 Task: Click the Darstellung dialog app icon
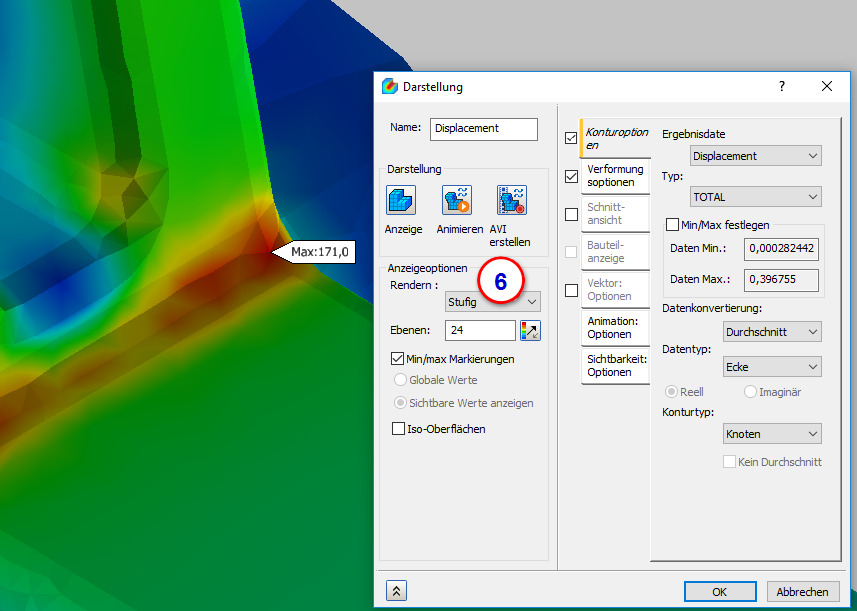[390, 86]
